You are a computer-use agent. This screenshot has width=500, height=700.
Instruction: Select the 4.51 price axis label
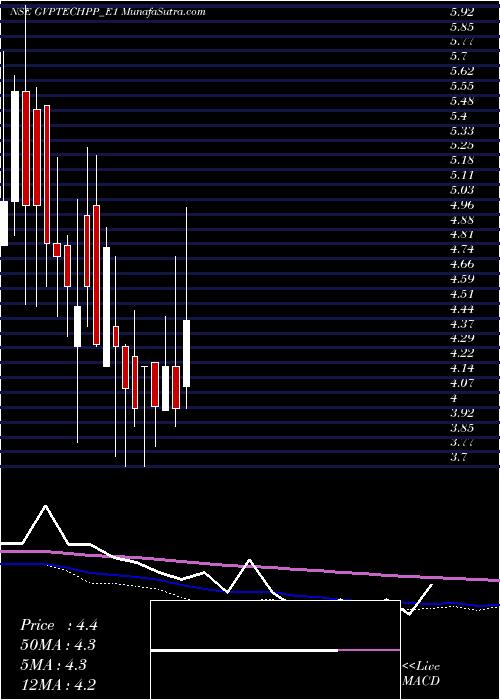point(462,294)
